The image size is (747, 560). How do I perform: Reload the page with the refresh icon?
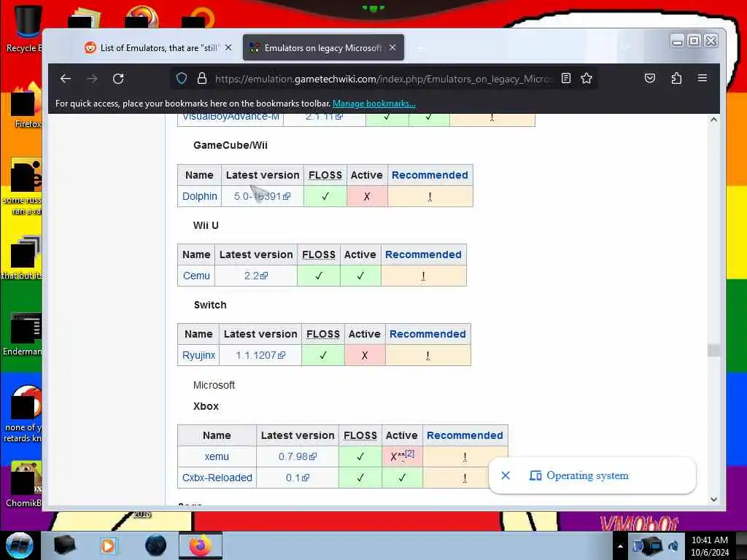coord(118,79)
